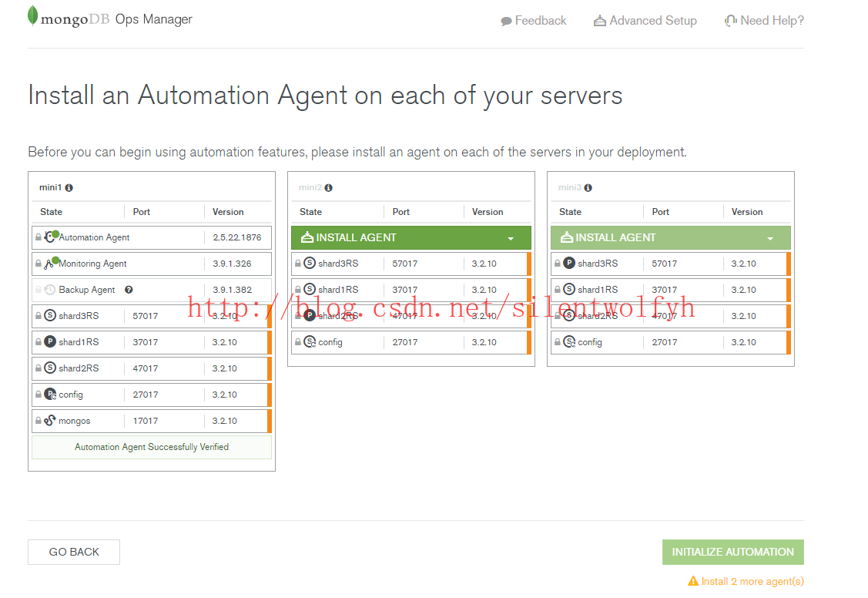Click the secondary icon of shard1RS in mini3
Image resolution: width=868 pixels, height=598 pixels.
[569, 289]
